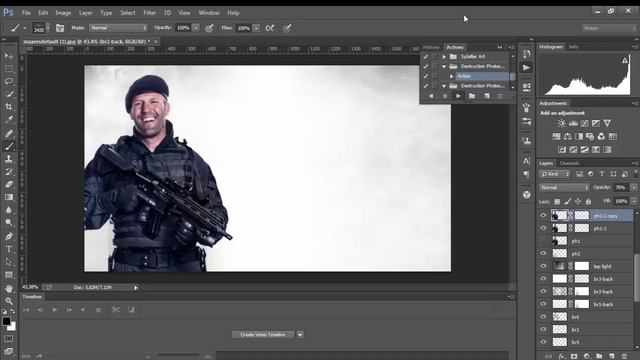Open the brush Mode dropdown
The image size is (640, 360).
(x=118, y=28)
